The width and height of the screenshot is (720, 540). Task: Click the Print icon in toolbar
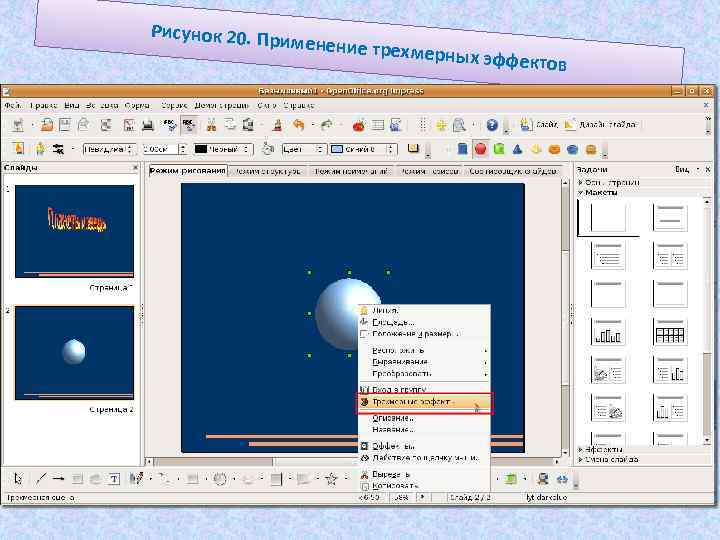pyautogui.click(x=147, y=125)
